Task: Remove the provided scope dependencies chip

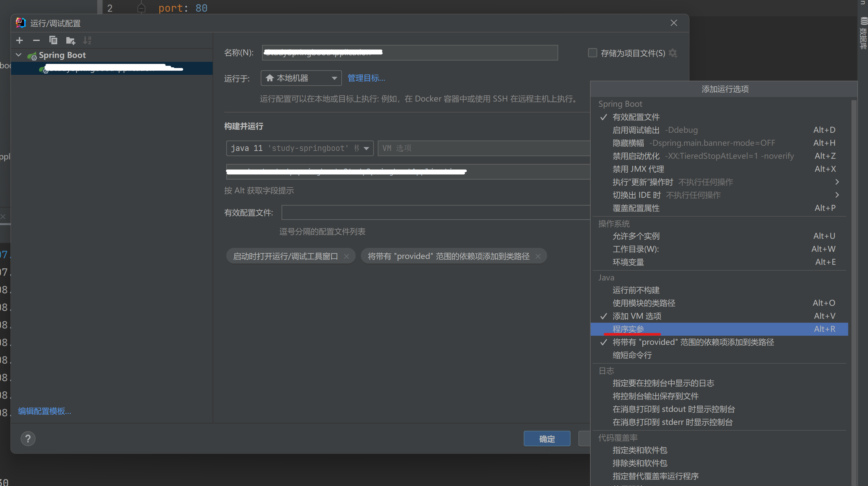Action: tap(538, 256)
